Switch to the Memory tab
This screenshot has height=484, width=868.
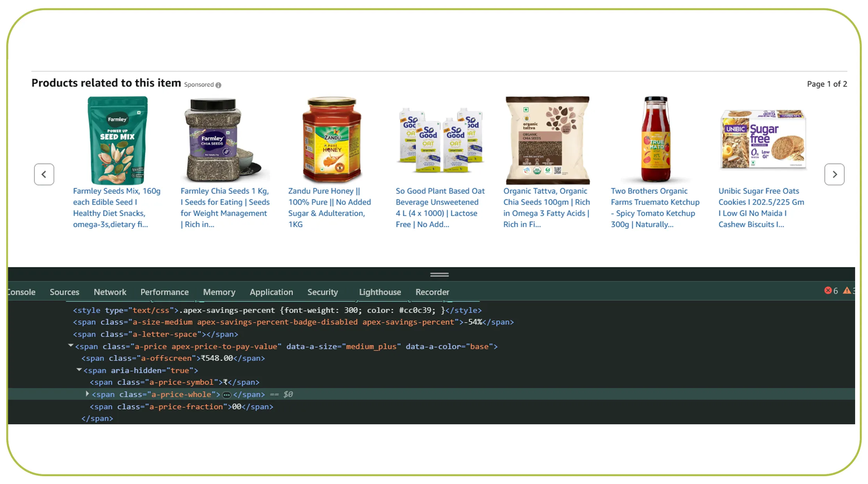pos(219,292)
